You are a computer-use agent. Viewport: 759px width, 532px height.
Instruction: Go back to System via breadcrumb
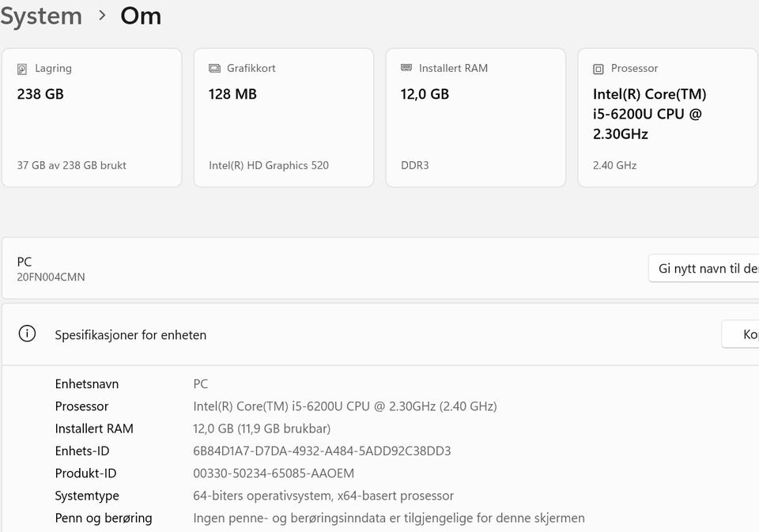pyautogui.click(x=40, y=16)
